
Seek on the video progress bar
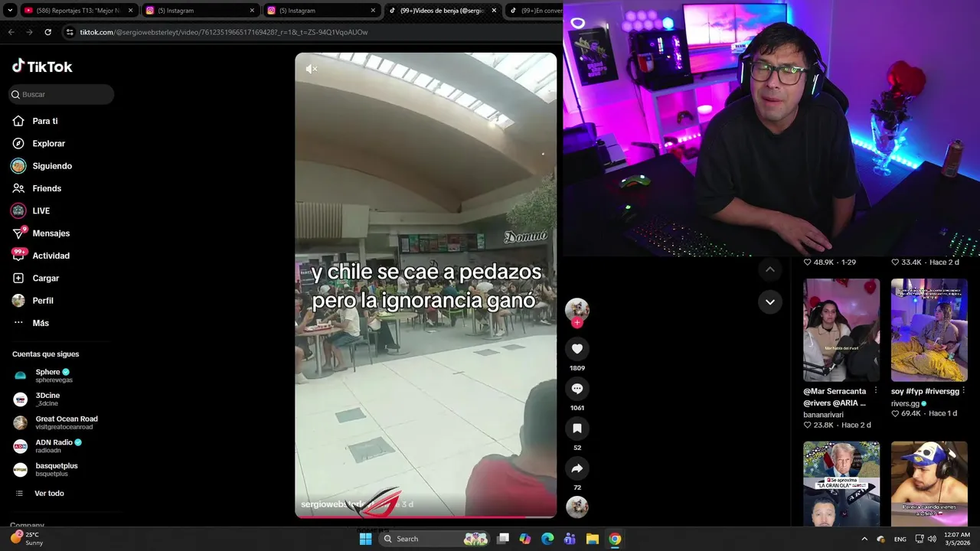[426, 516]
